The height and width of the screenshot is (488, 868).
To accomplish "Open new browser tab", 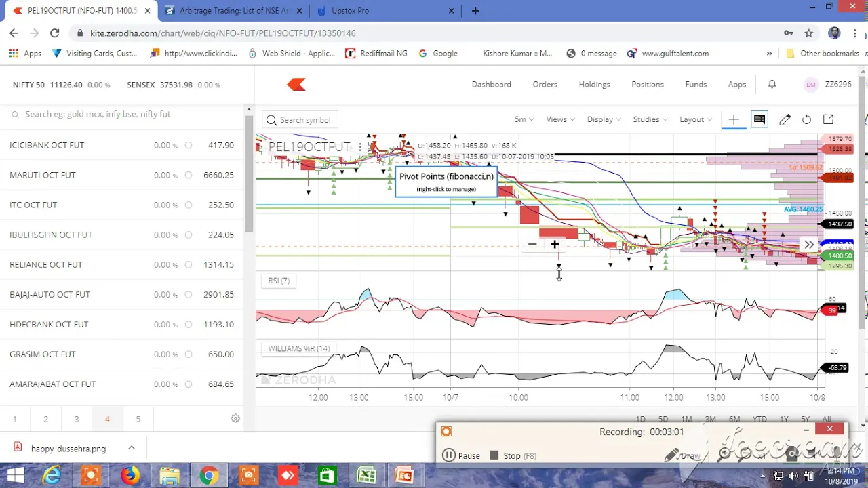I will (475, 10).
